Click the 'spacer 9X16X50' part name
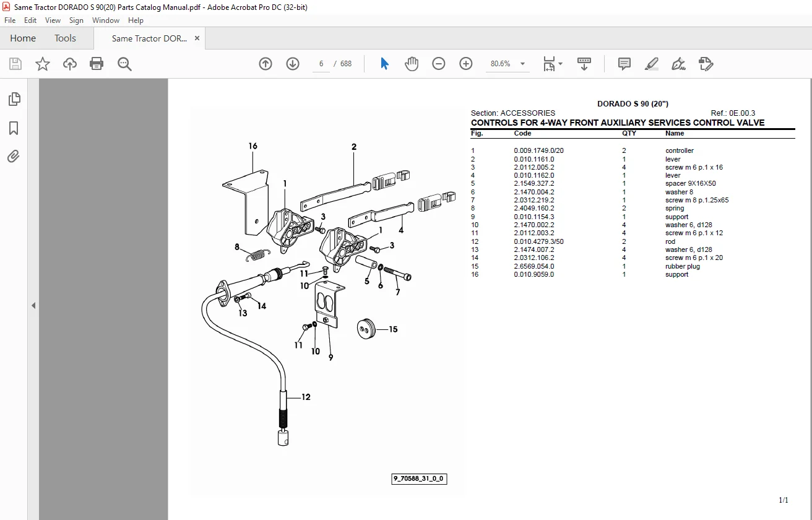This screenshot has height=520, width=812. pyautogui.click(x=691, y=183)
